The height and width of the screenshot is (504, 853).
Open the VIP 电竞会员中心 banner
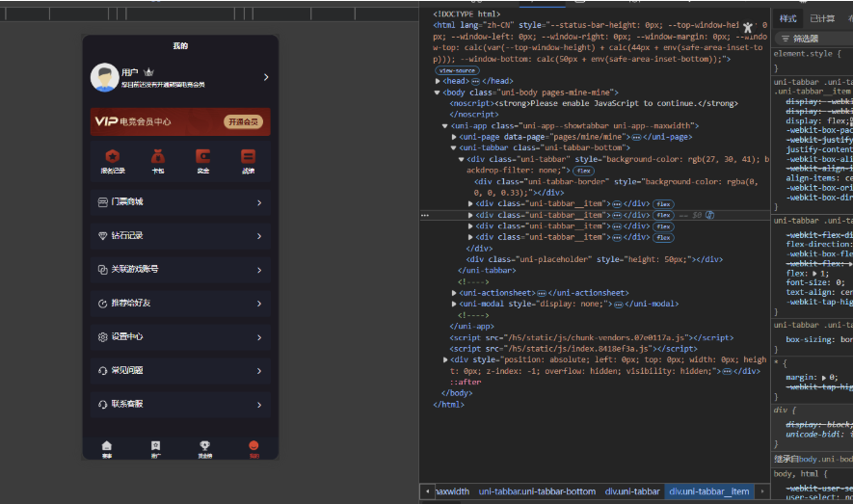point(180,121)
